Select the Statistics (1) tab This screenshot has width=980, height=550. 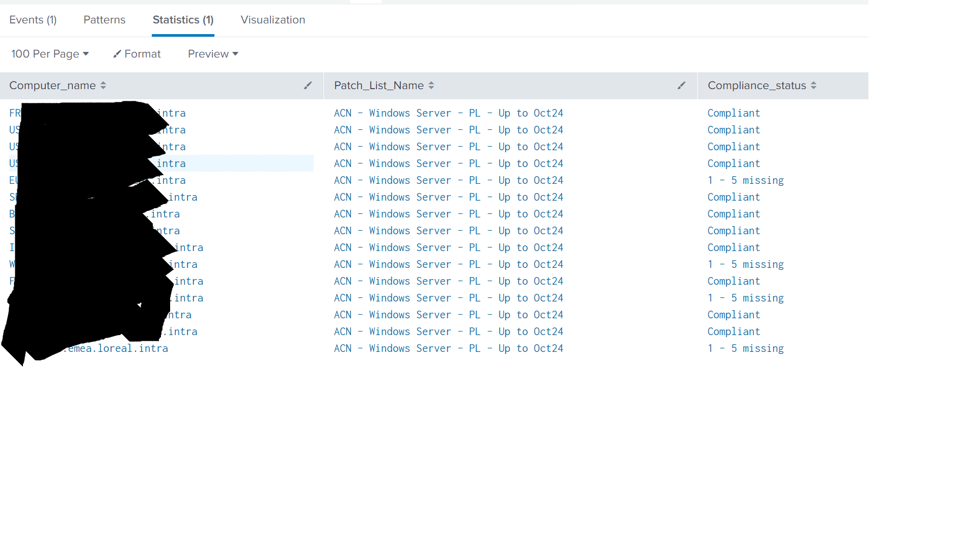183,20
